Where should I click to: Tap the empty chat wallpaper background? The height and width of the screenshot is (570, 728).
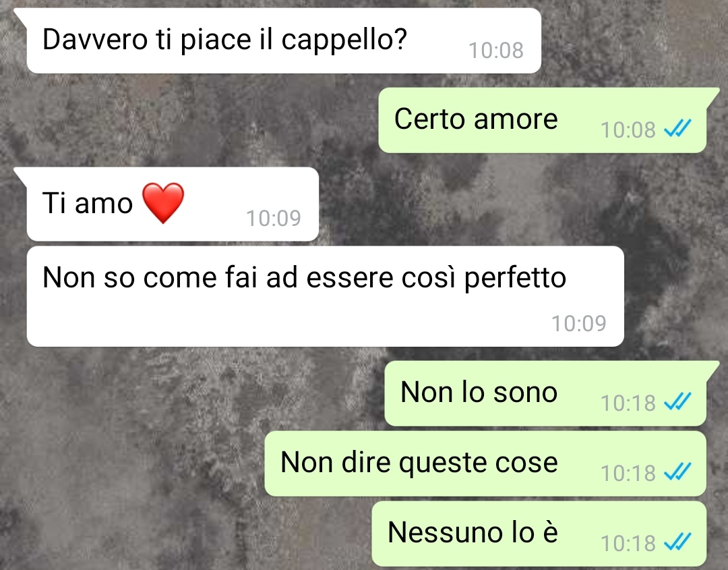(x=140, y=441)
